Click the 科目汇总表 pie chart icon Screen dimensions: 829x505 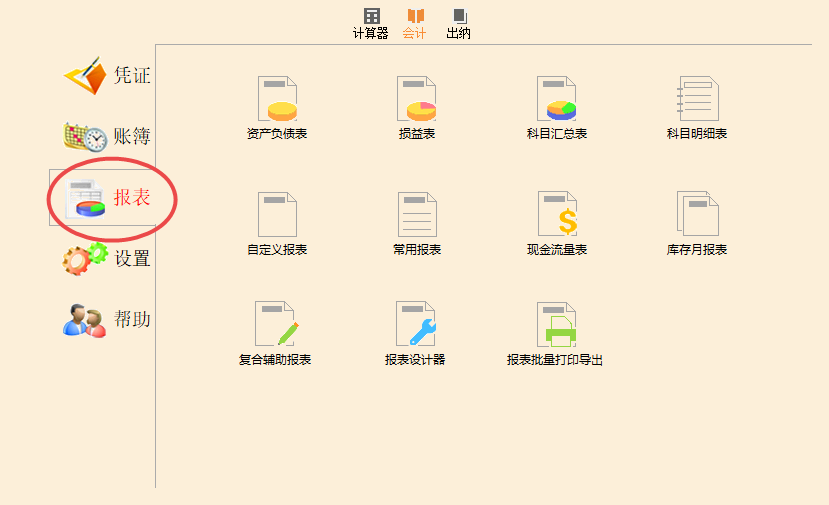click(557, 99)
